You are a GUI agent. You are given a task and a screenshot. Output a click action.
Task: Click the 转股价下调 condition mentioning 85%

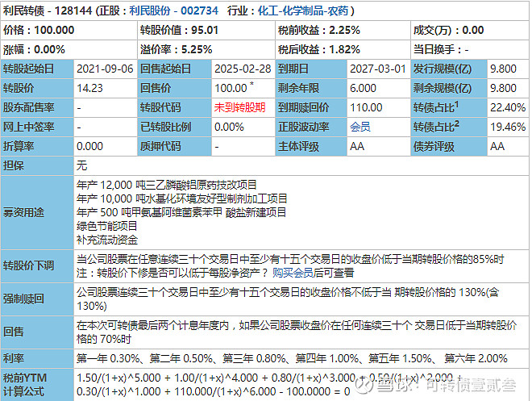pos(290,260)
